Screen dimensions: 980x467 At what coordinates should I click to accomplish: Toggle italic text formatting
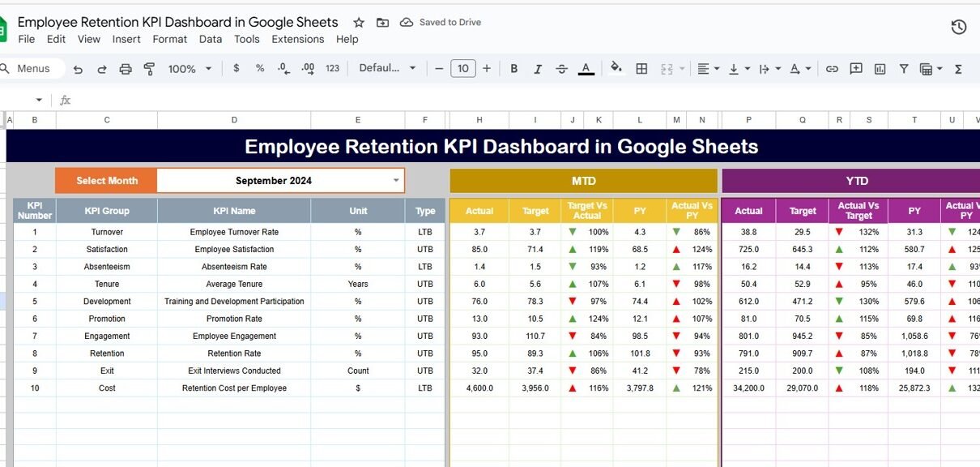click(x=538, y=69)
